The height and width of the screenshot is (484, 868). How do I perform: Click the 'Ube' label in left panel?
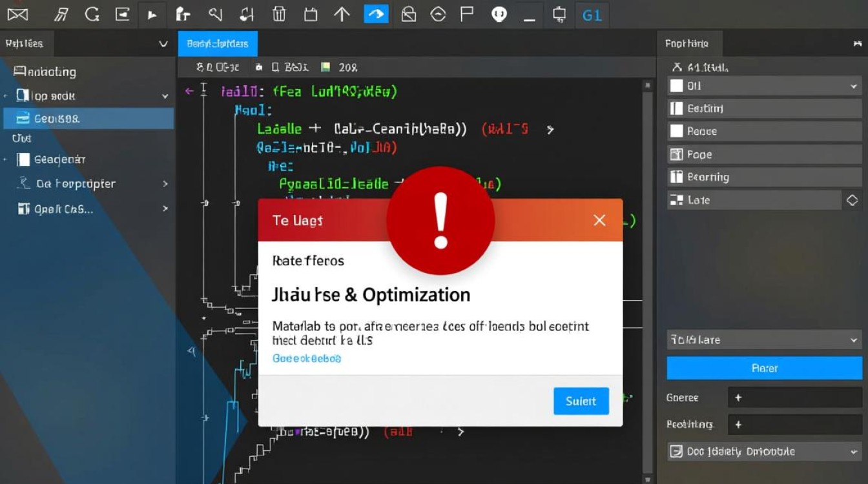(21, 138)
